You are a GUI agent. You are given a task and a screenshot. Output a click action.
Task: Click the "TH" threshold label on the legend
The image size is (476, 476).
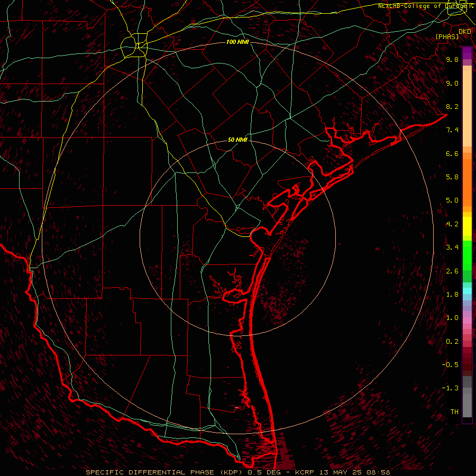(454, 412)
